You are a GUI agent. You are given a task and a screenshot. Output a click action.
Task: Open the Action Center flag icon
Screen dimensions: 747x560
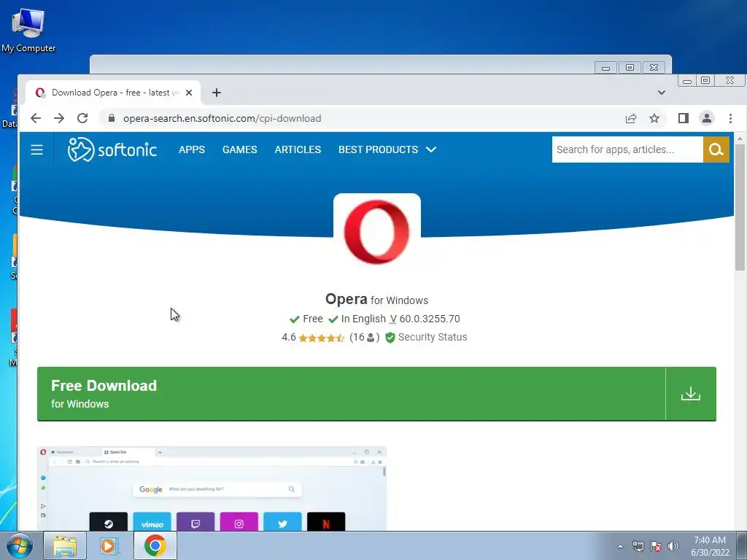tap(656, 546)
